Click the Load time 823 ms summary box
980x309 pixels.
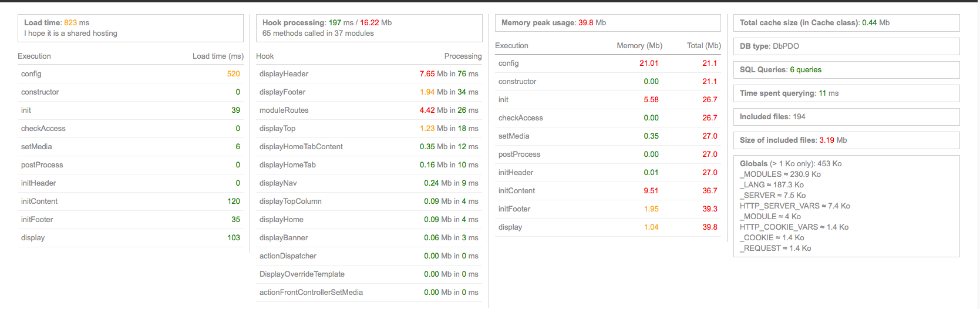tap(130, 28)
